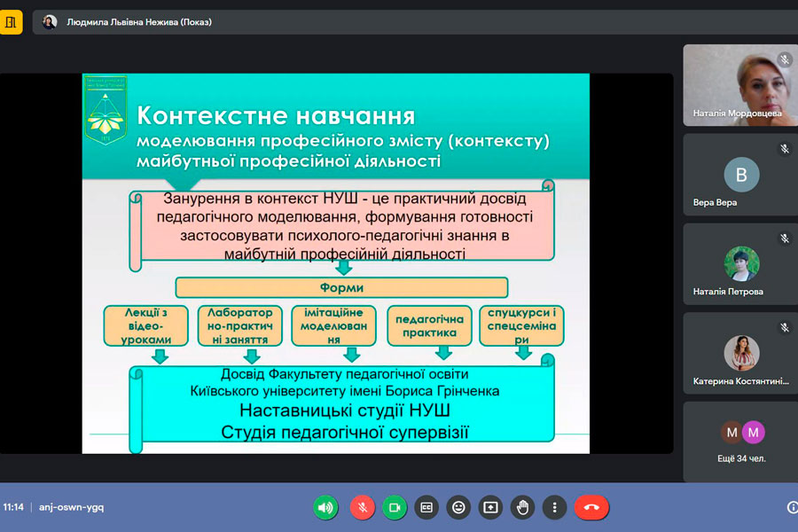Click meeting code anj-oswn-ygq
Viewport: 798px width, 532px height.
click(x=72, y=507)
